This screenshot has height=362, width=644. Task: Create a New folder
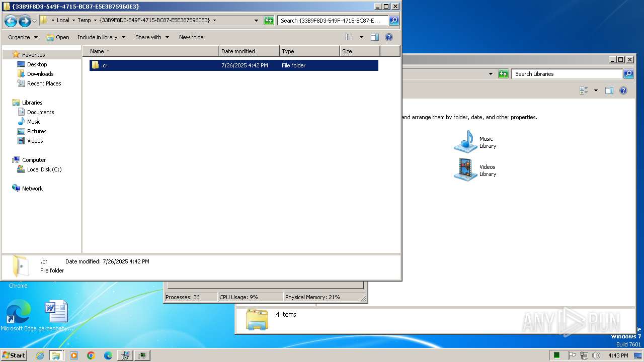pos(192,37)
